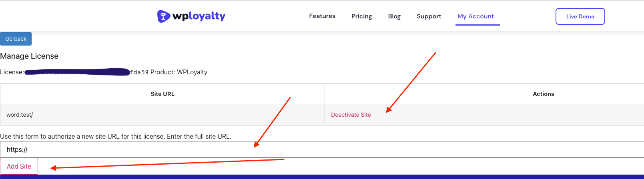Switch to the My Account tab
Screen dimensions: 644x179
475,16
